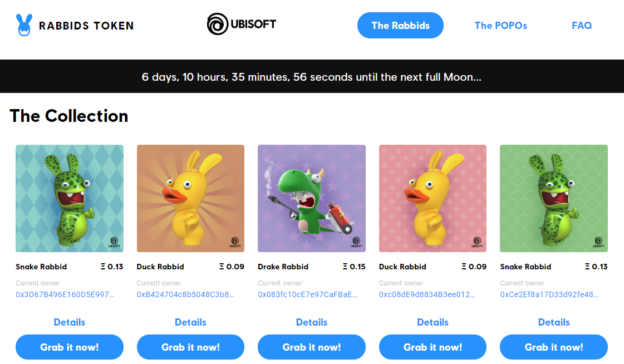The image size is (624, 364).
Task: Grab the orange Duck Rabbid now
Action: tap(190, 347)
